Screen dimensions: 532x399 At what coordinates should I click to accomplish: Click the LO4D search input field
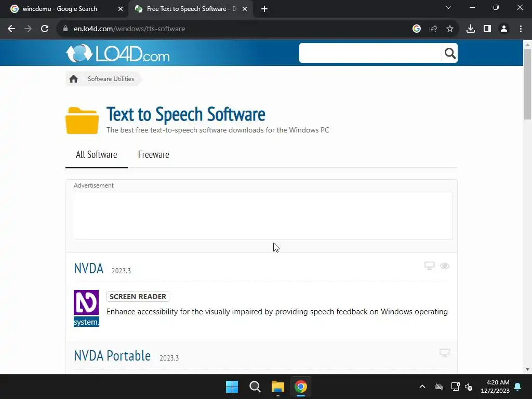coord(370,53)
